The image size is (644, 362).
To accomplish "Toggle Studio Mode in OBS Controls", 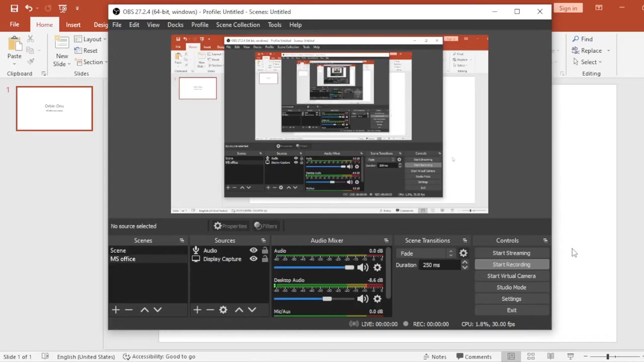I will point(511,287).
